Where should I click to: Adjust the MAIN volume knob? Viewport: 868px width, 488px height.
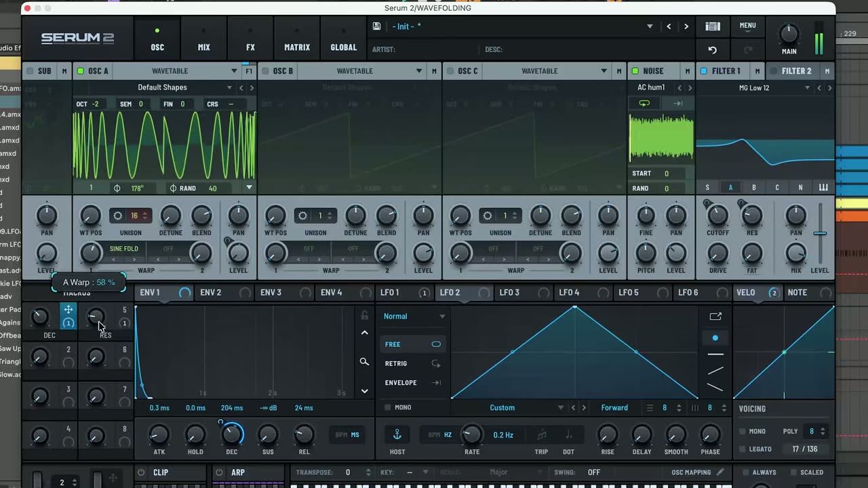[x=789, y=34]
